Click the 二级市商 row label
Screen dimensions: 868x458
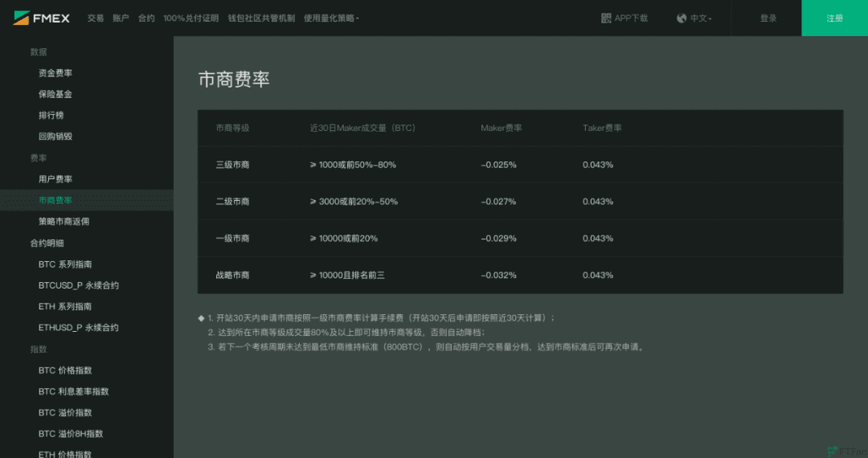tap(232, 202)
